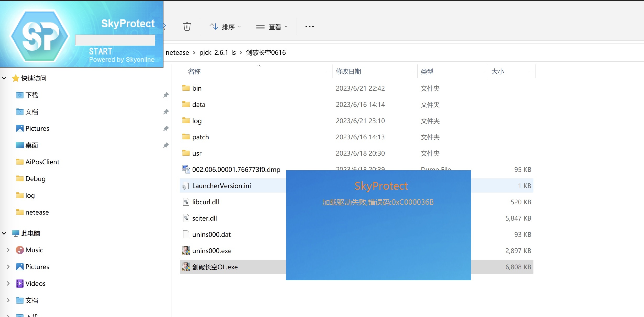Collapse the 此电脑 tree node

[4, 233]
